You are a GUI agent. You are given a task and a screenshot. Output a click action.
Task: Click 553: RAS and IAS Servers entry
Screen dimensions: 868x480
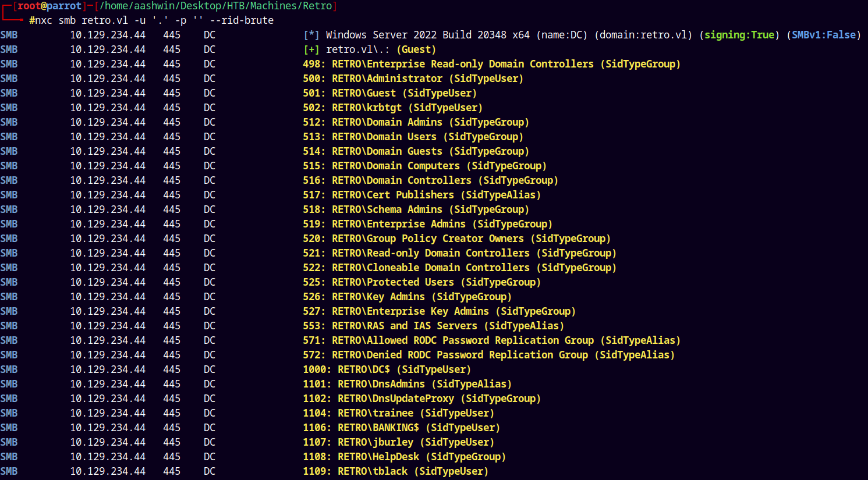pos(433,326)
